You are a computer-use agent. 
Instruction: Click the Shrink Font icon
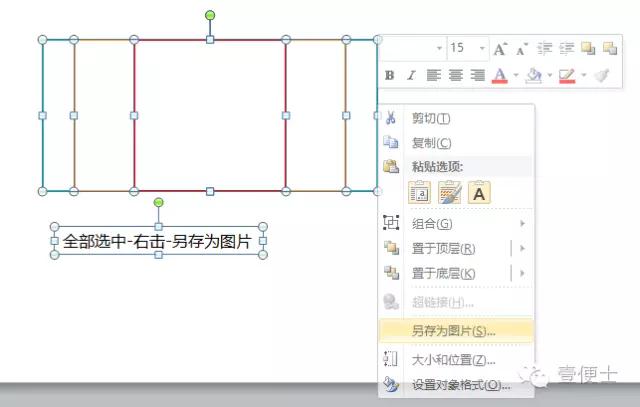522,49
